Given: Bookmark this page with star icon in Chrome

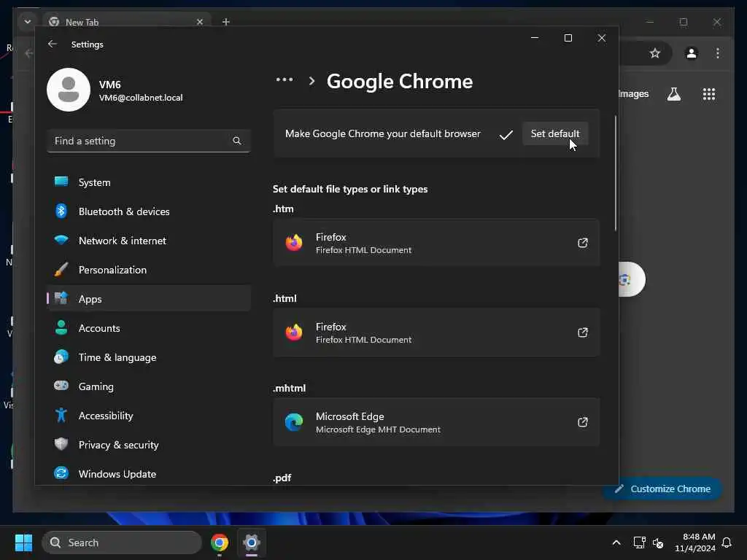Looking at the screenshot, I should point(655,53).
